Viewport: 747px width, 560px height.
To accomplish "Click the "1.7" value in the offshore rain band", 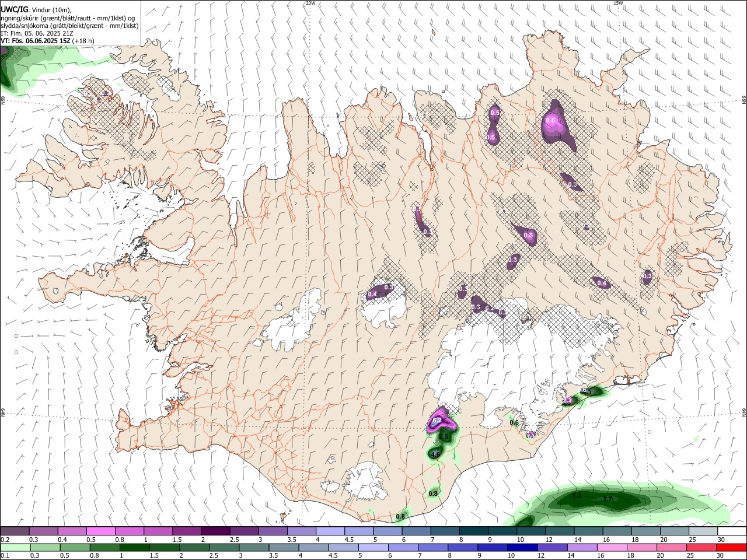I will pos(608,499).
